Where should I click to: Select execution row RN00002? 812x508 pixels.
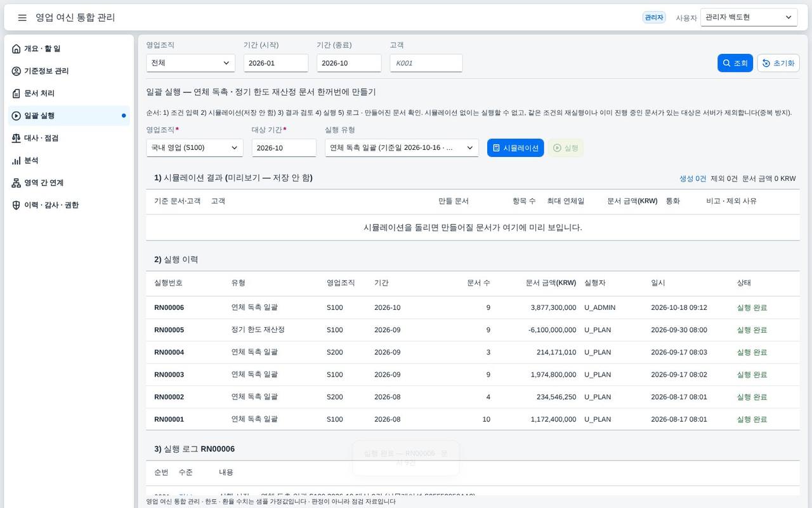click(x=473, y=397)
